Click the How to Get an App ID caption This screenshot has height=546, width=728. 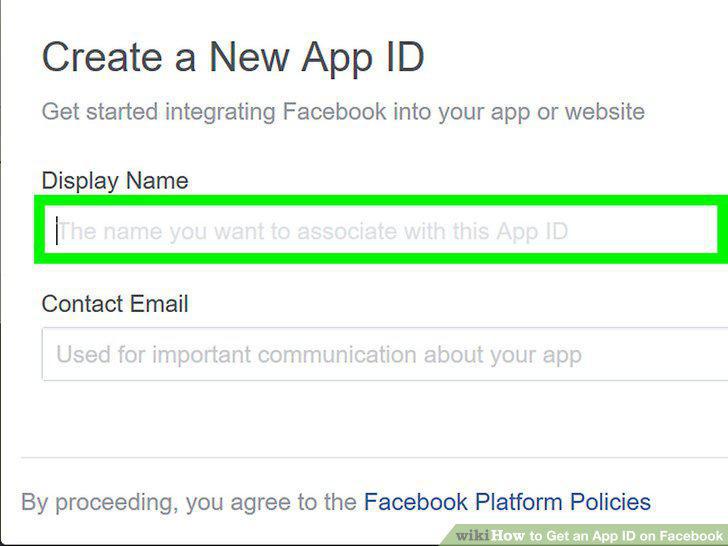coord(607,535)
